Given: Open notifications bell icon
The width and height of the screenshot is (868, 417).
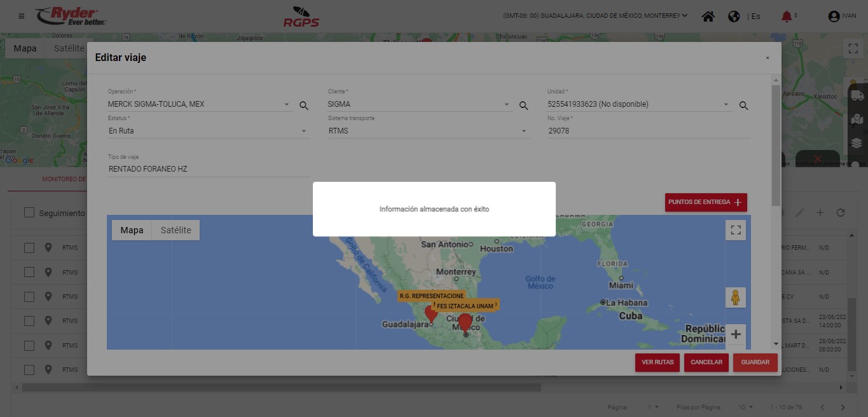Looking at the screenshot, I should click(x=787, y=17).
